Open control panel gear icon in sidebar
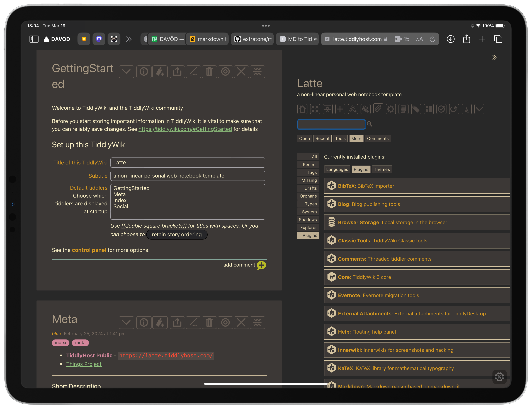The height and width of the screenshot is (409, 532). [x=391, y=109]
